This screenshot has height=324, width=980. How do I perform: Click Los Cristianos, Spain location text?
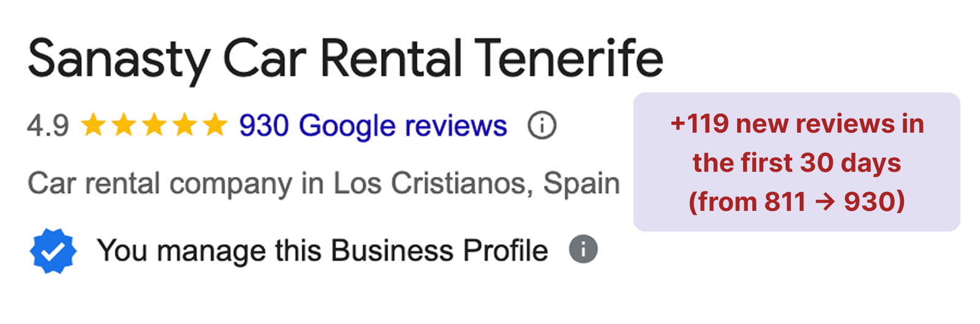[x=476, y=183]
